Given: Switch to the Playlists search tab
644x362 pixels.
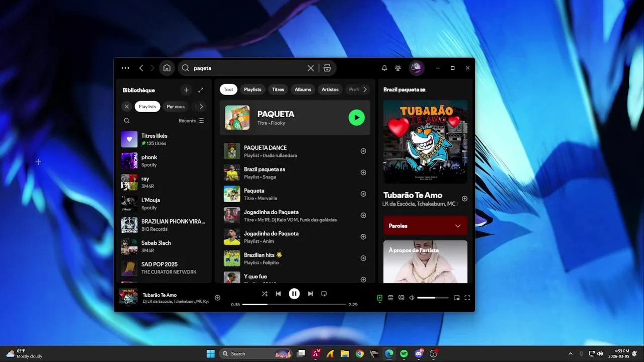Looking at the screenshot, I should (253, 89).
